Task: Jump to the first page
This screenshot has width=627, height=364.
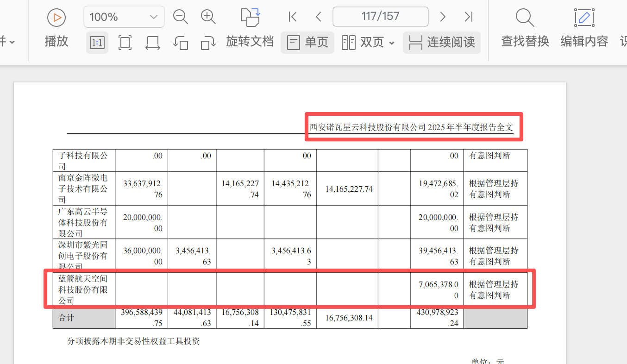Action: (x=292, y=17)
